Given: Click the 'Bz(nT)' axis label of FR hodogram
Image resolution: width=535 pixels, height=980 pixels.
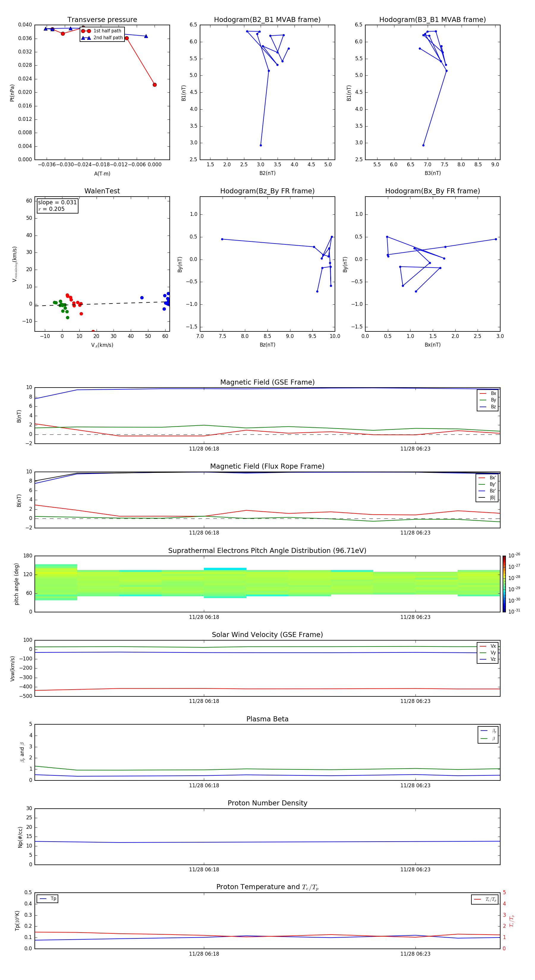Looking at the screenshot, I should [267, 345].
